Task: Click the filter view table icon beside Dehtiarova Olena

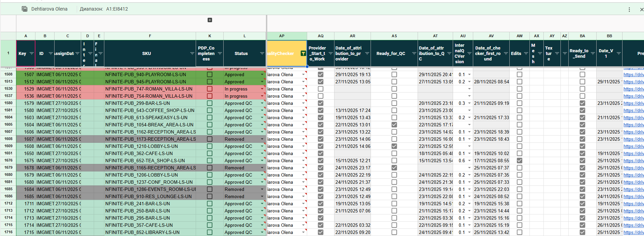Action: click(25, 9)
